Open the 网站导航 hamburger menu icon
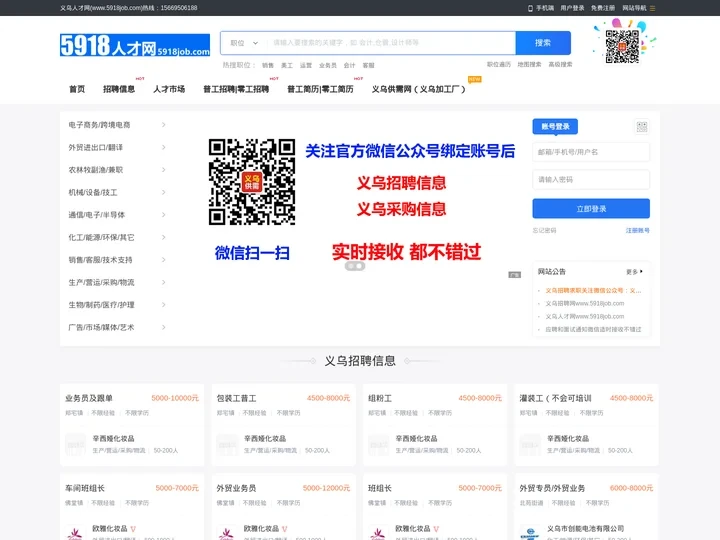 coord(652,8)
